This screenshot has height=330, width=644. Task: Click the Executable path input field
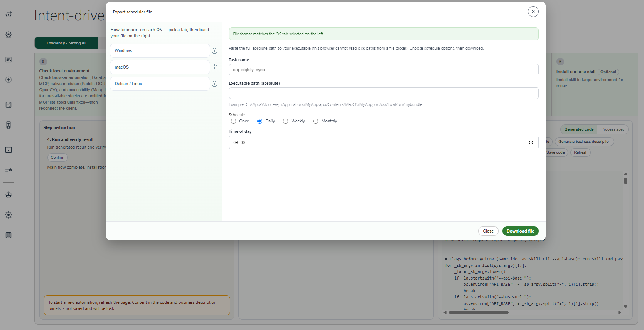point(384,93)
